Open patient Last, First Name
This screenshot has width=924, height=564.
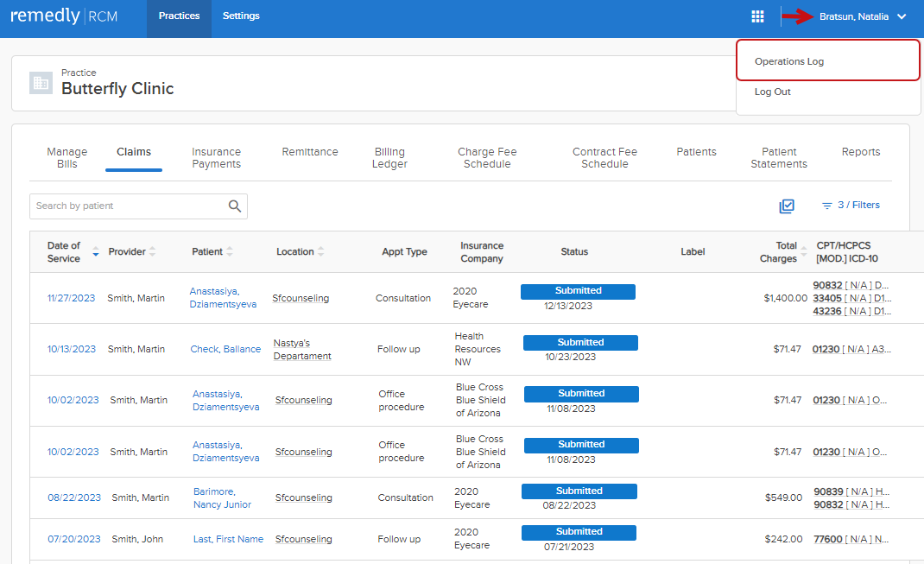228,539
